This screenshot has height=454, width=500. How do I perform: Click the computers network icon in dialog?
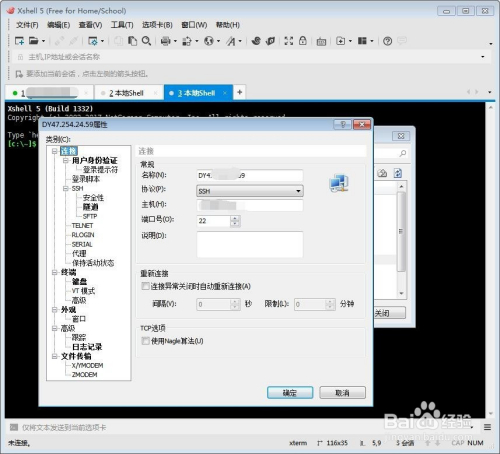(339, 183)
